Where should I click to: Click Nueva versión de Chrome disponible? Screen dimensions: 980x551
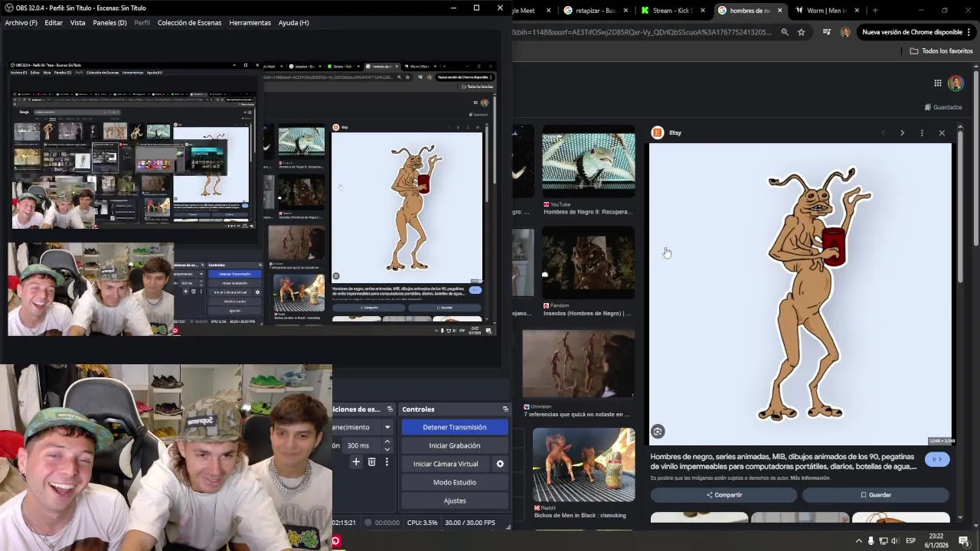(x=912, y=32)
